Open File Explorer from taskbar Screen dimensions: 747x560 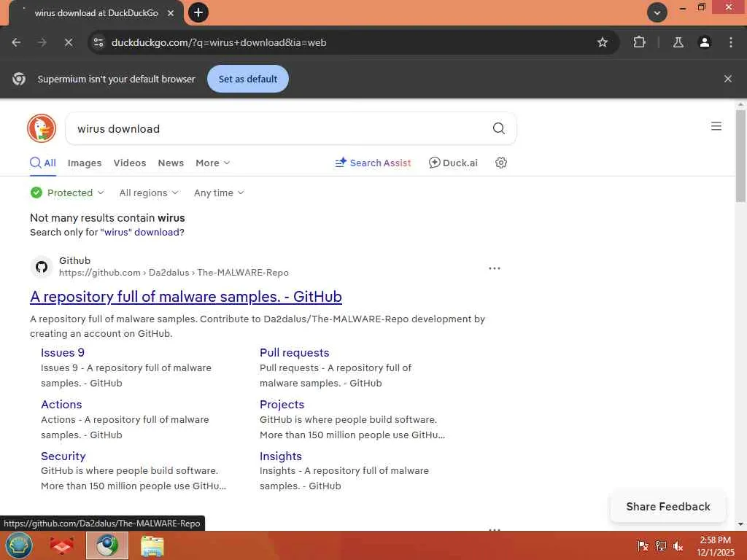pos(152,545)
